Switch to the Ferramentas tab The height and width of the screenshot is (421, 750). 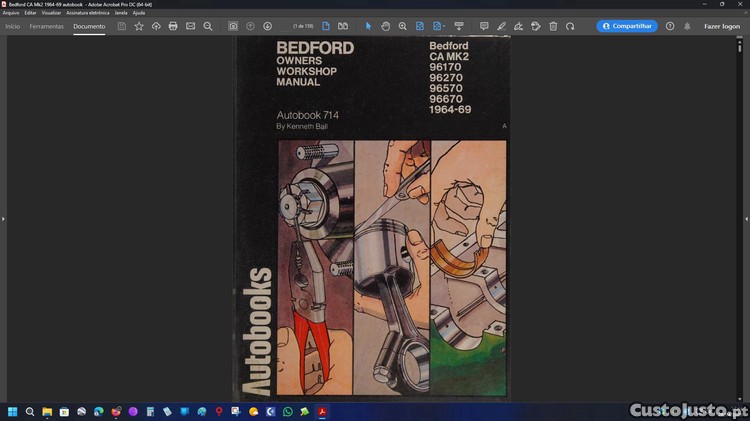[x=47, y=26]
